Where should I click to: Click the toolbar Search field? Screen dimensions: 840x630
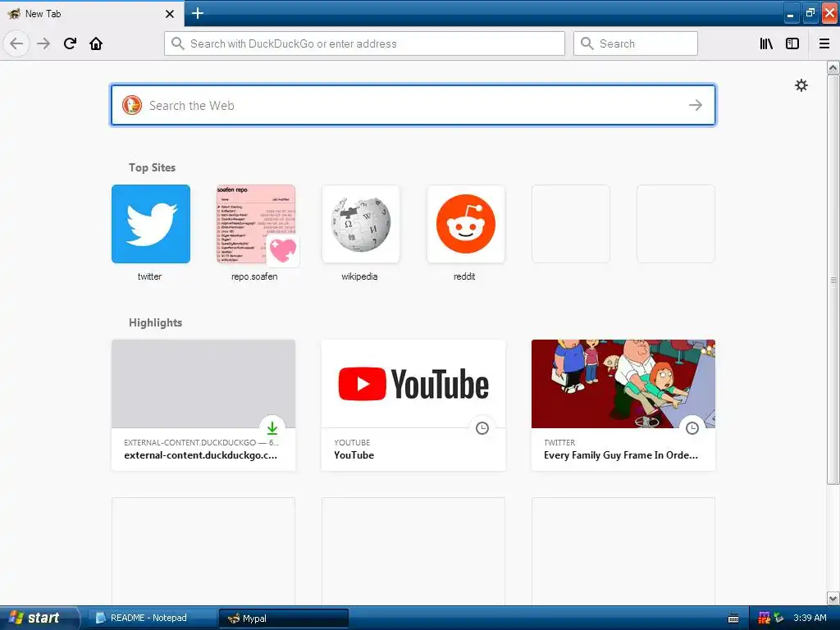click(x=636, y=43)
